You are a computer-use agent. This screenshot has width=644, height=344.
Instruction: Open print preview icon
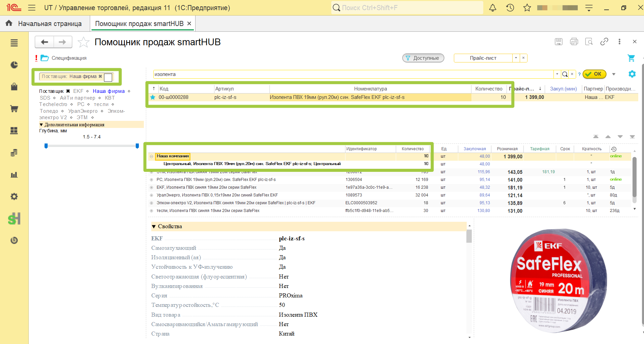coord(589,42)
